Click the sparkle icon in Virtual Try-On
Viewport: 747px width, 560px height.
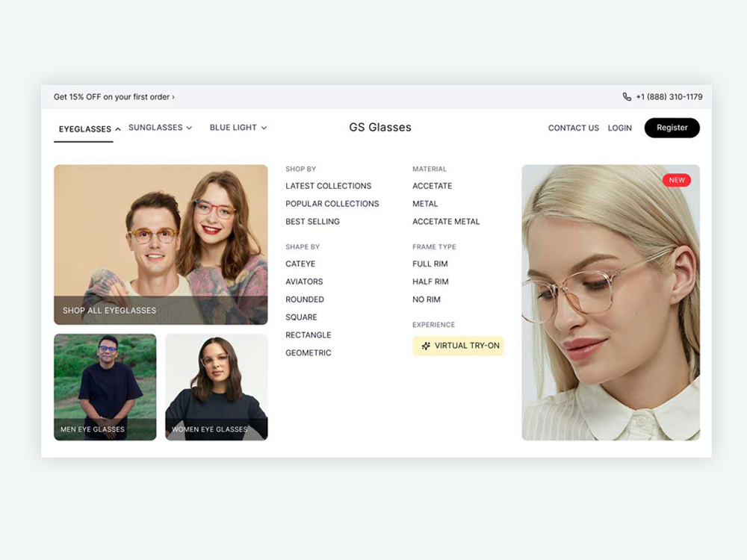coord(426,346)
